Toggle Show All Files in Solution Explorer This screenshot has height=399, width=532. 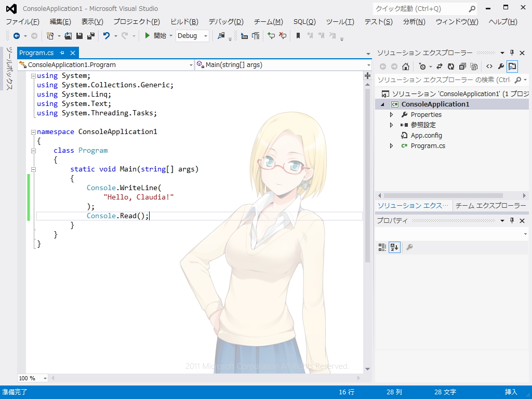click(x=474, y=66)
